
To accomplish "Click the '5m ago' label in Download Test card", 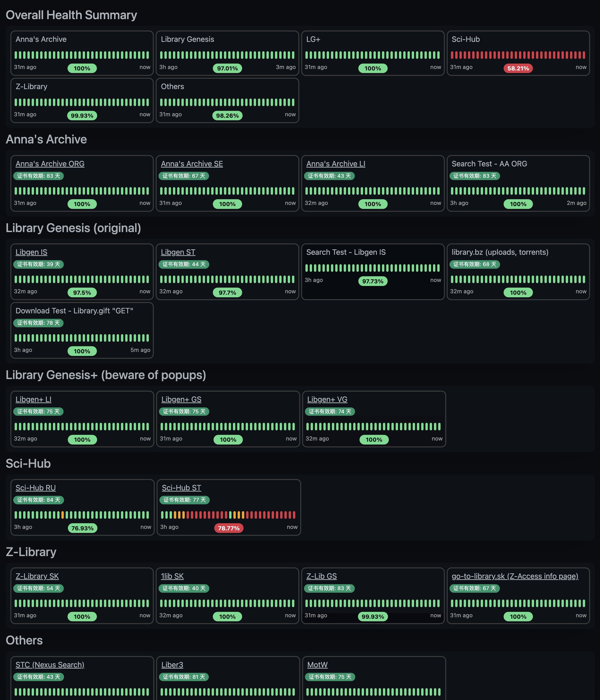I will [141, 350].
